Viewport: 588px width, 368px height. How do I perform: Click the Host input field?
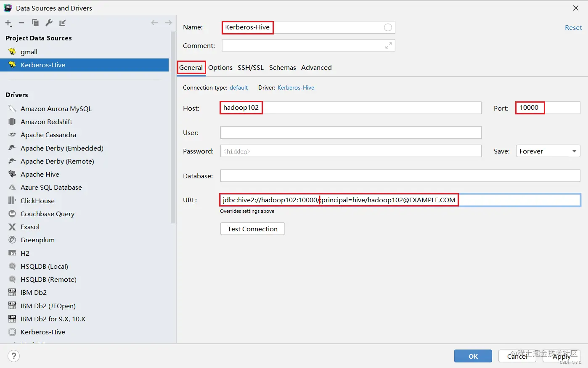[351, 108]
